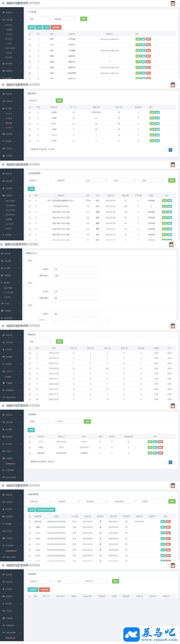
Task: Tick checkbox for 代理A agent row
Action: pyautogui.click(x=30, y=447)
